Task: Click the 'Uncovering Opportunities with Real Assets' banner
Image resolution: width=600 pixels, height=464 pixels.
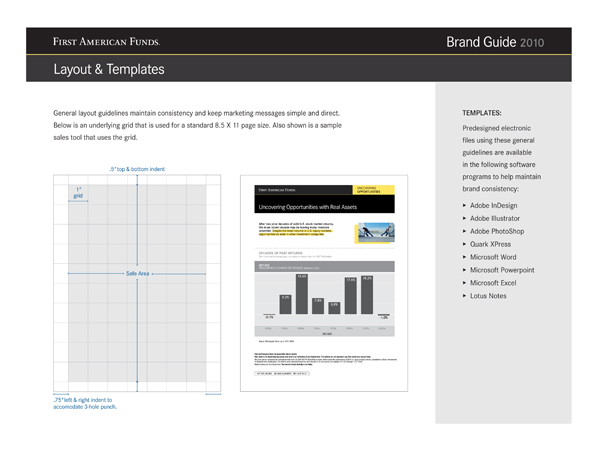Action: [x=324, y=204]
